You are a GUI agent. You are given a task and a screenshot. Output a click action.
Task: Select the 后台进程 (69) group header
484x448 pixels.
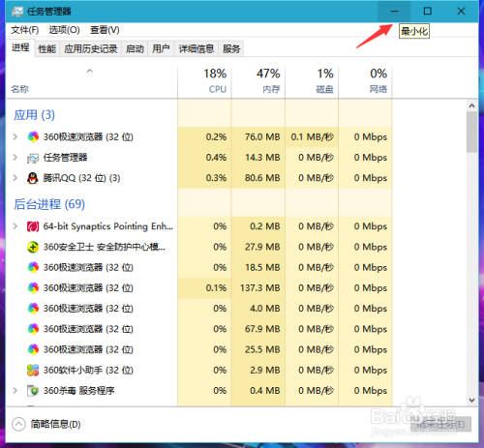coord(49,204)
